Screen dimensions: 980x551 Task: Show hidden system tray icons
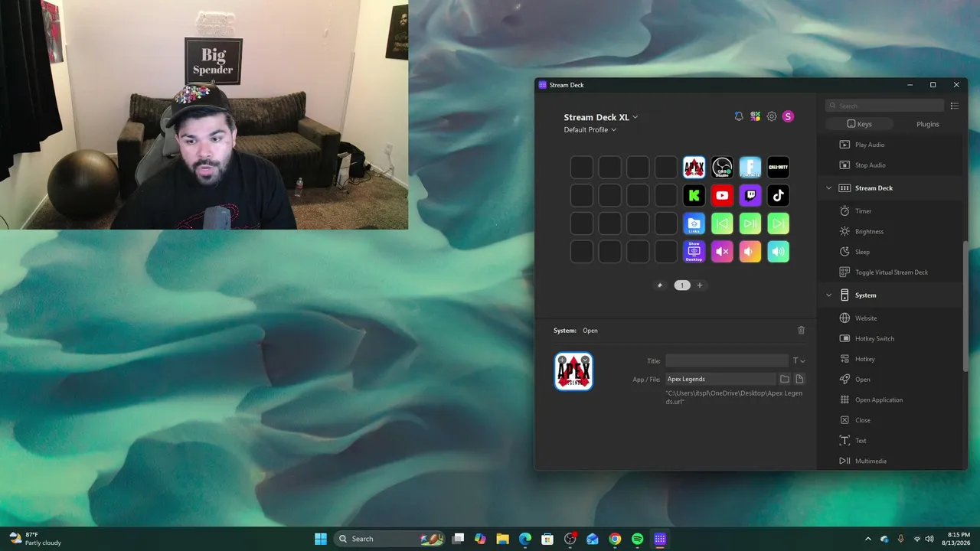[869, 539]
